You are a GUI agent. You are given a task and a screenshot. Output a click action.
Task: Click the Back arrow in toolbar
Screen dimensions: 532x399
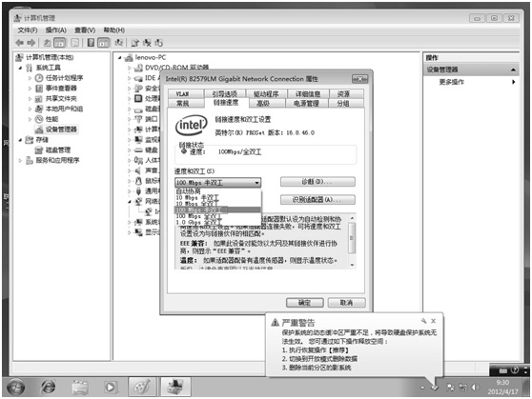click(x=20, y=43)
